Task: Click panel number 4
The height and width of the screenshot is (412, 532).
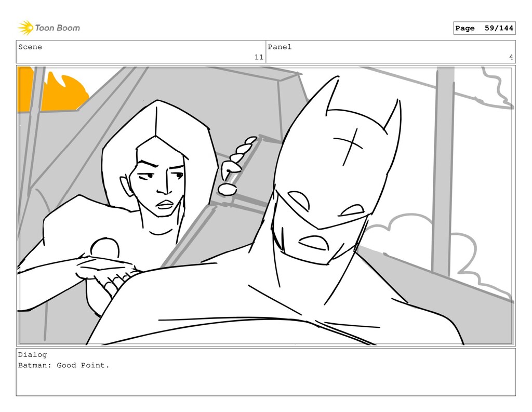Action: tap(511, 57)
